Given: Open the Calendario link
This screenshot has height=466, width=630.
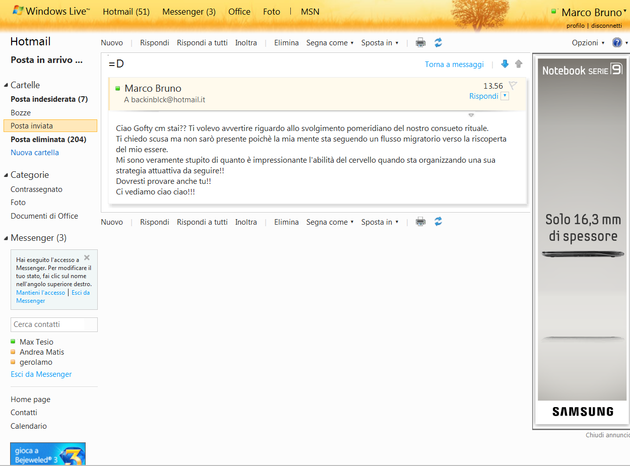Looking at the screenshot, I should coord(29,426).
